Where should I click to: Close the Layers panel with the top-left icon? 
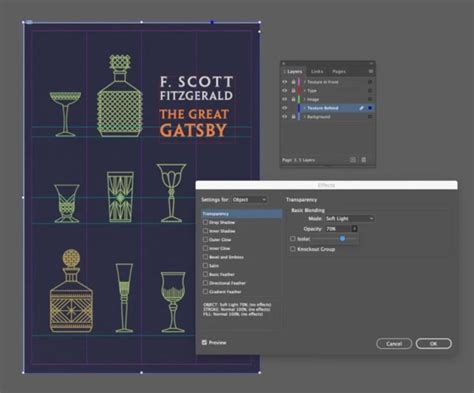(284, 63)
